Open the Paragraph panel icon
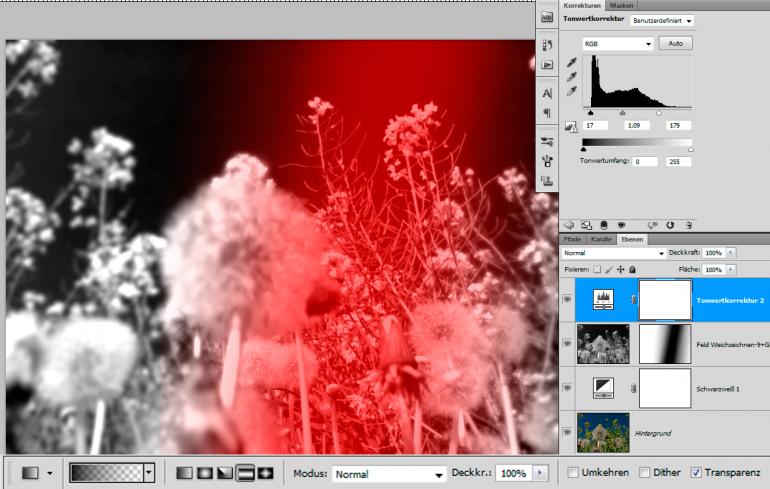This screenshot has height=489, width=770. point(547,113)
